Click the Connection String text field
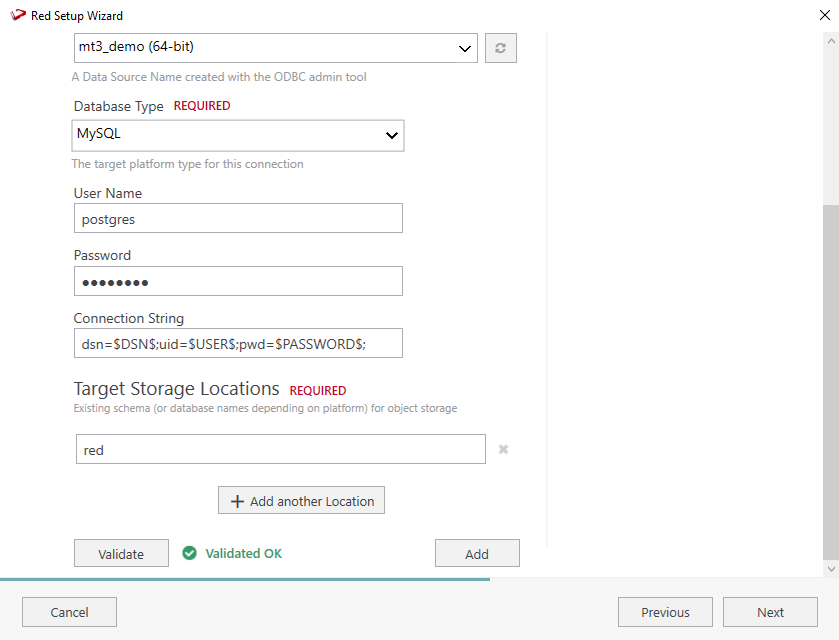The image size is (839, 640). pos(238,343)
